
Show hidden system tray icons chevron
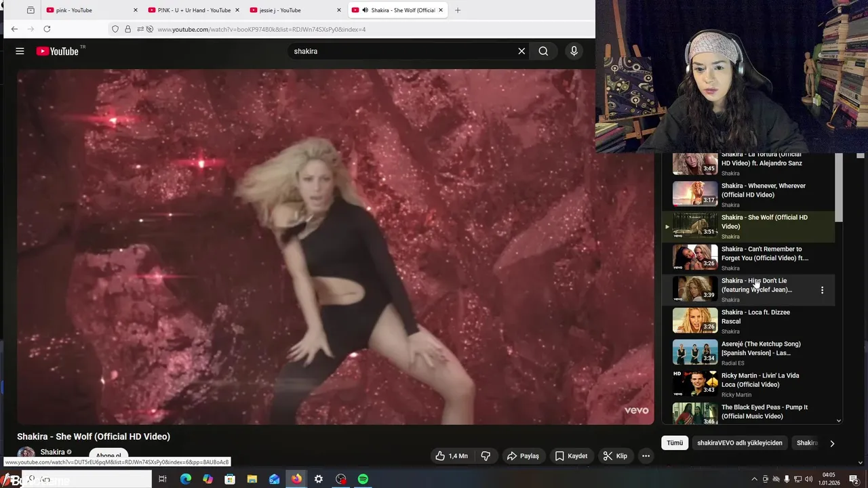[x=754, y=479]
